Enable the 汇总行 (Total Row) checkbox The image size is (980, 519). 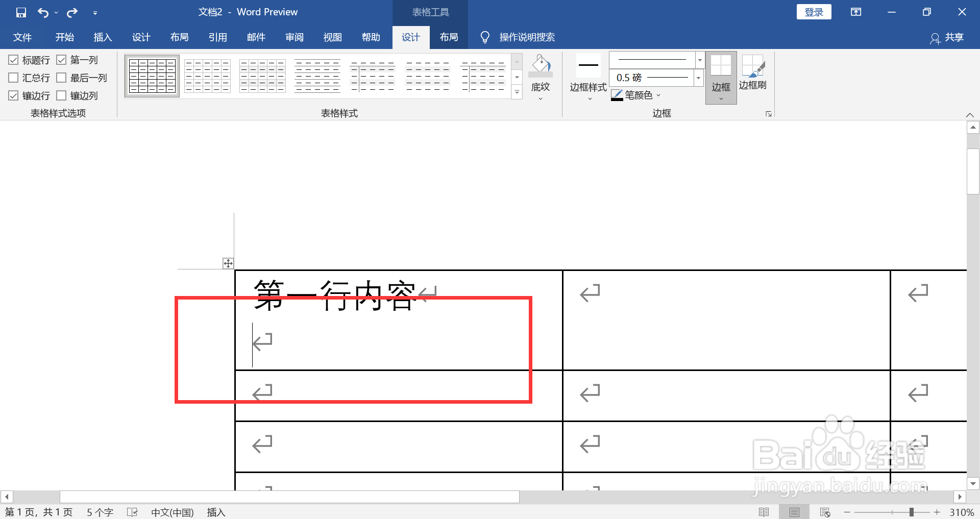(13, 78)
